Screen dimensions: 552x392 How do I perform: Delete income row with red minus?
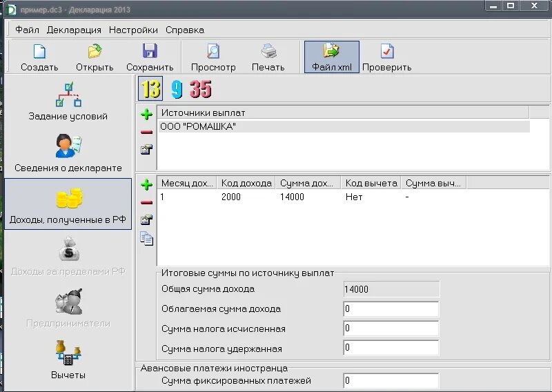coord(146,202)
